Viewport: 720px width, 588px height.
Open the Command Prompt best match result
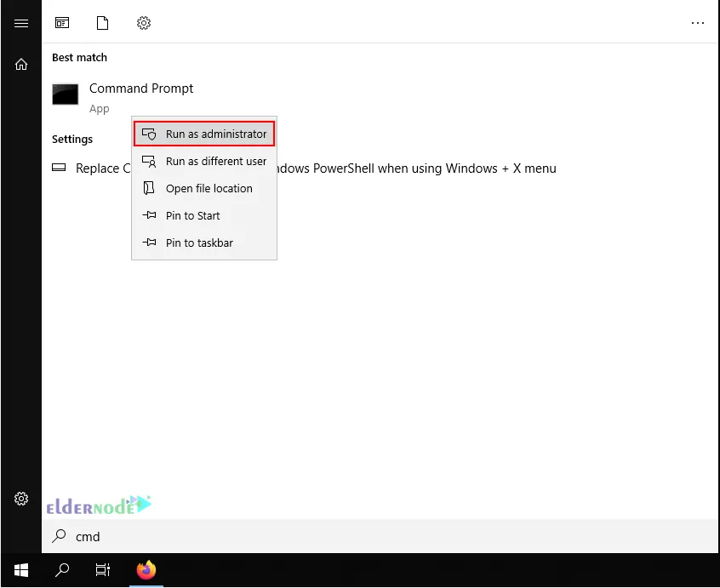click(x=141, y=89)
